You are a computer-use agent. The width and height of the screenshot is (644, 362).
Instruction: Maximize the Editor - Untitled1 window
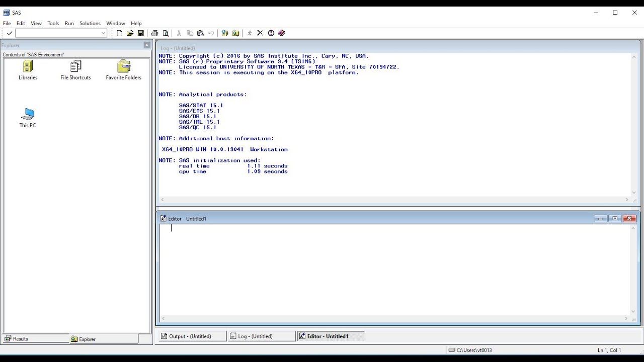615,219
